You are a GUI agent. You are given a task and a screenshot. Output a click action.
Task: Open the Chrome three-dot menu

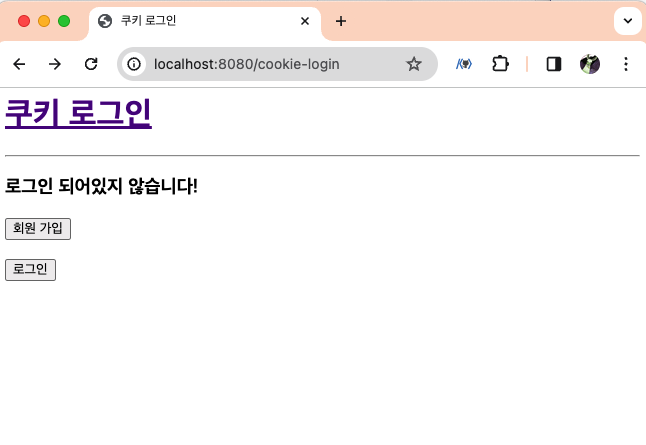pos(626,64)
